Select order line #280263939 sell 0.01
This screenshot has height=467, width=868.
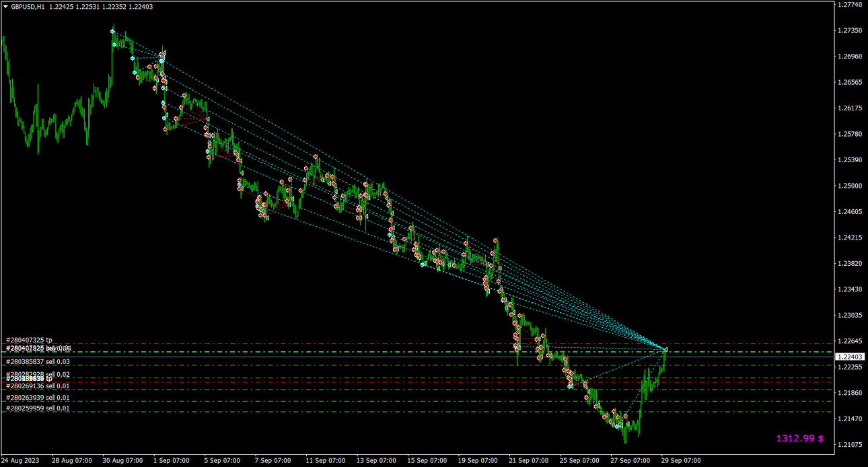38,398
